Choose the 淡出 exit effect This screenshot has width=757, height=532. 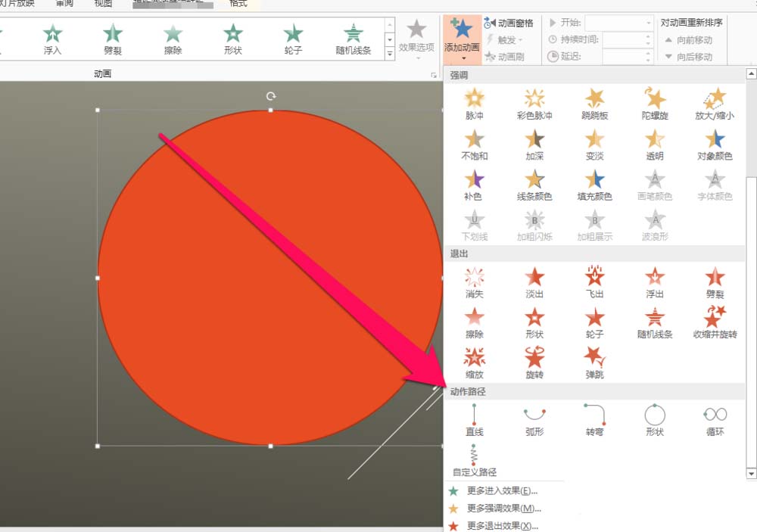click(x=534, y=282)
